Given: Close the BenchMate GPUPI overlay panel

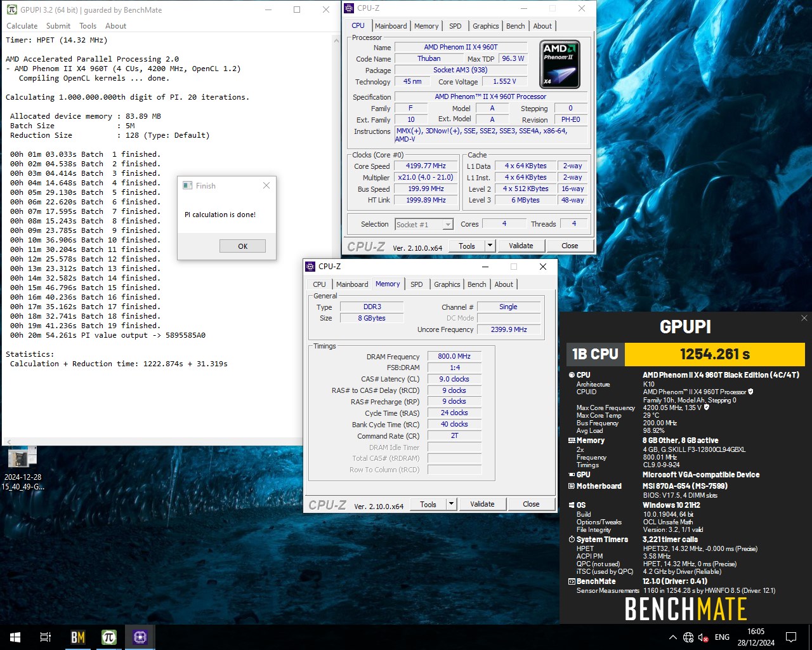Looking at the screenshot, I should click(x=804, y=318).
